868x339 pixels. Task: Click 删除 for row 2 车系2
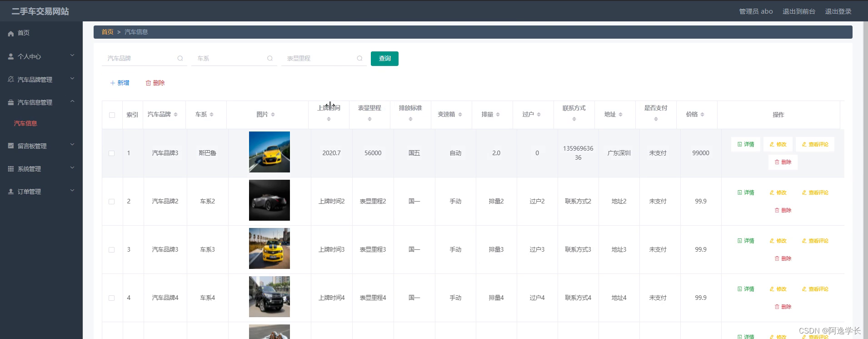tap(783, 210)
